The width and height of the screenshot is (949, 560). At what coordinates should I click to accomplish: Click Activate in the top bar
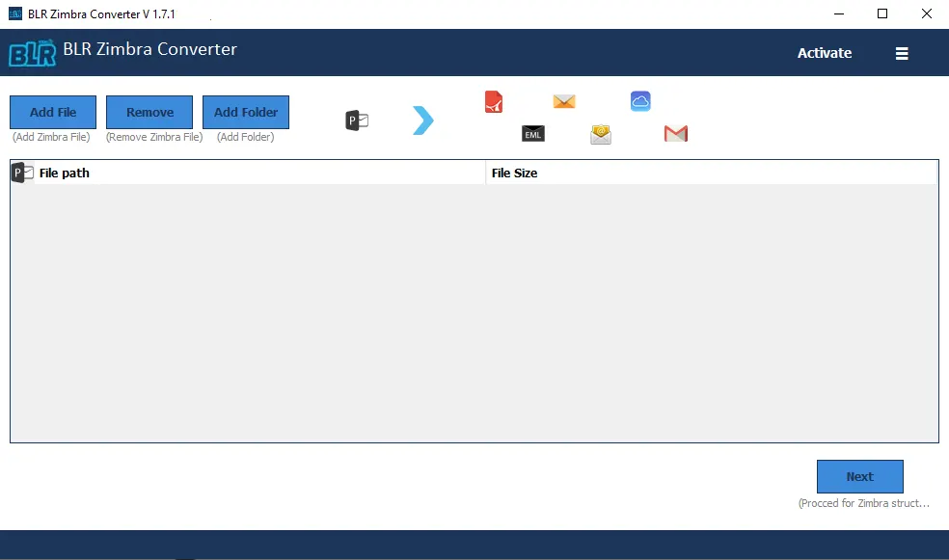(825, 53)
